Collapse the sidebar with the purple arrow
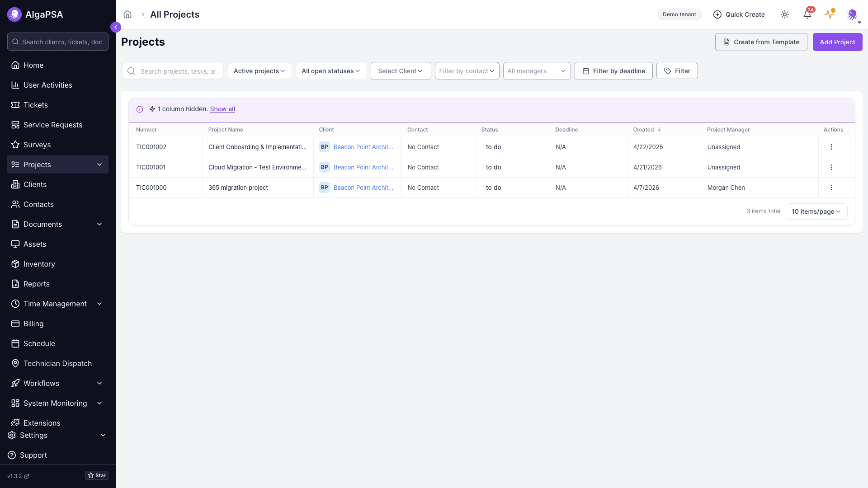 point(116,27)
